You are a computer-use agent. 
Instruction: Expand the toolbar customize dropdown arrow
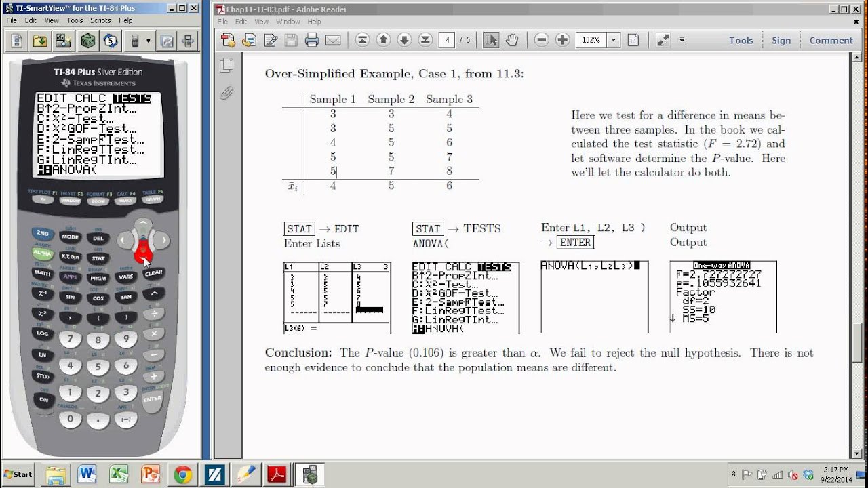[x=682, y=40]
